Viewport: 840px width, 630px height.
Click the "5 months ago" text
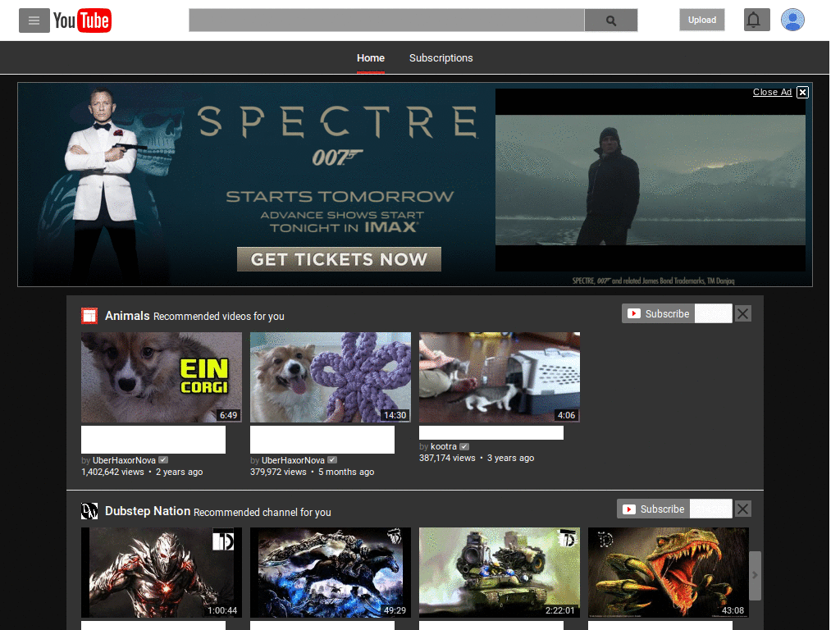[346, 472]
